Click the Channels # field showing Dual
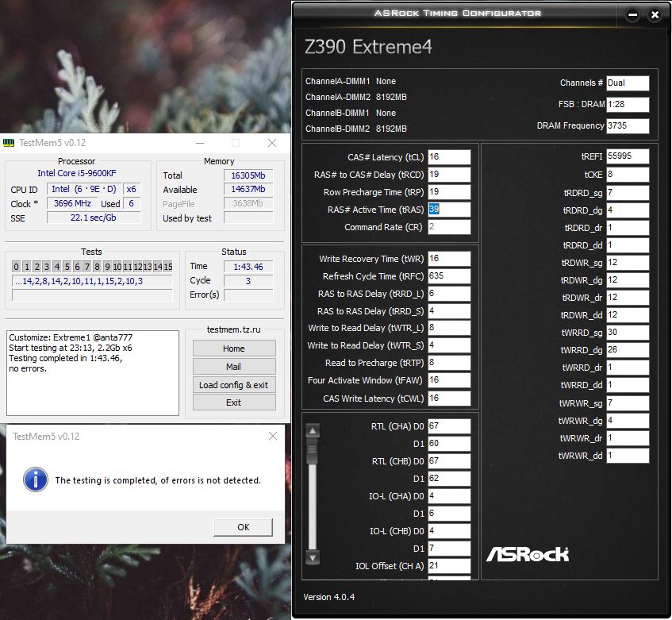The height and width of the screenshot is (620, 672). (x=628, y=83)
